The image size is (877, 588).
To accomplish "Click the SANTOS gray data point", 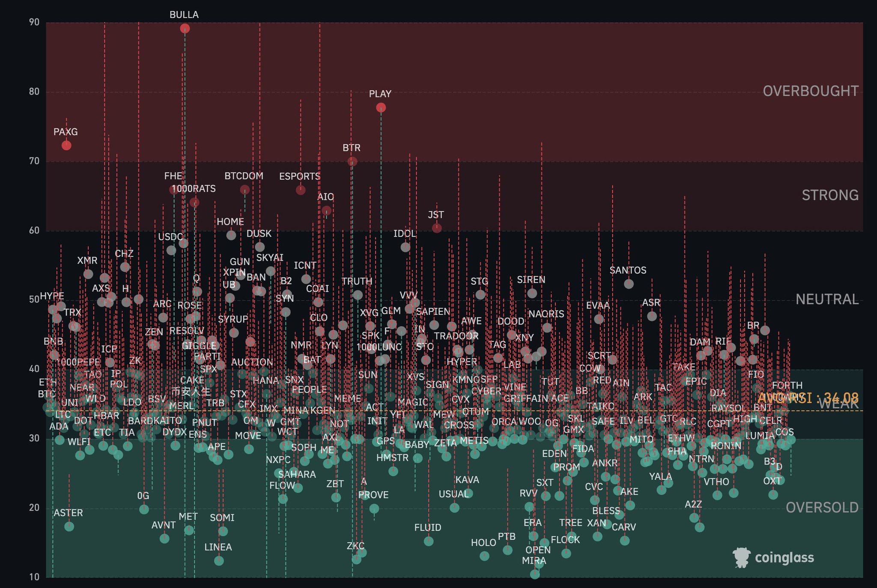I will [629, 284].
